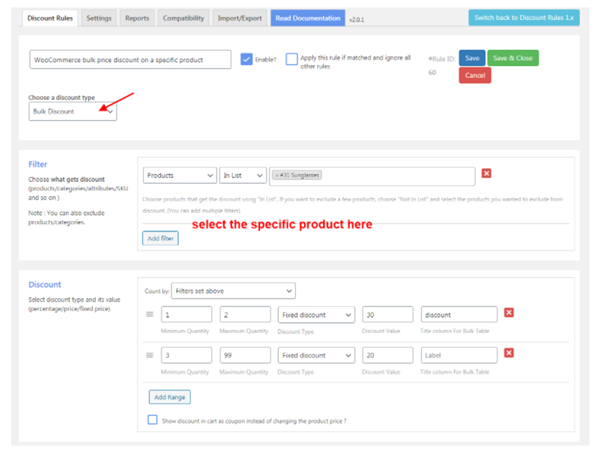
Task: Open the Count by dropdown
Action: click(x=233, y=290)
